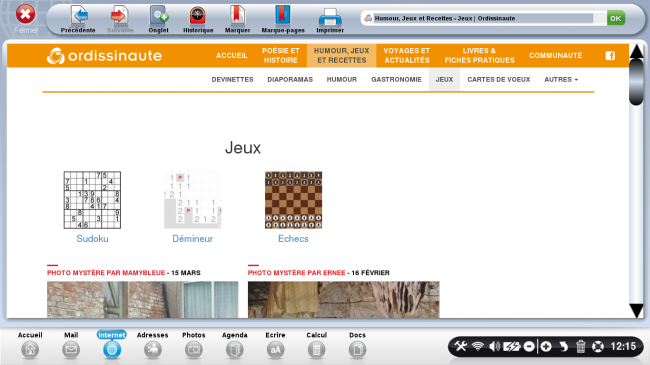Open the ordissinaute logo home link
650x365 pixels.
click(x=104, y=56)
